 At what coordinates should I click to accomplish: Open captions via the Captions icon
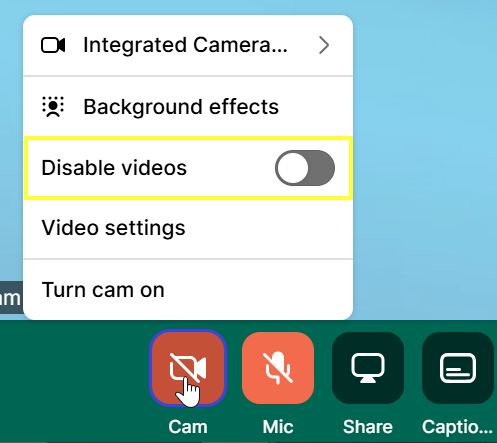pos(458,368)
